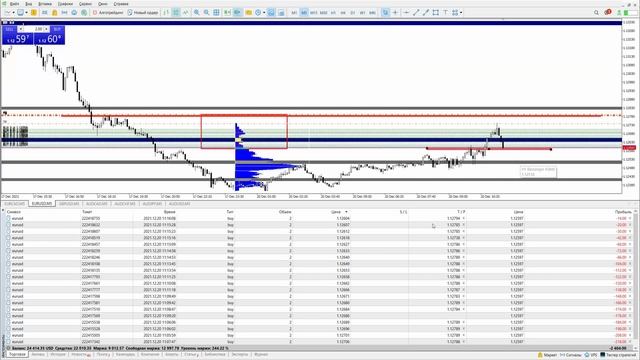Viewport: 640px width, 360px height.
Task: Open the История terminal tab
Action: (58, 354)
